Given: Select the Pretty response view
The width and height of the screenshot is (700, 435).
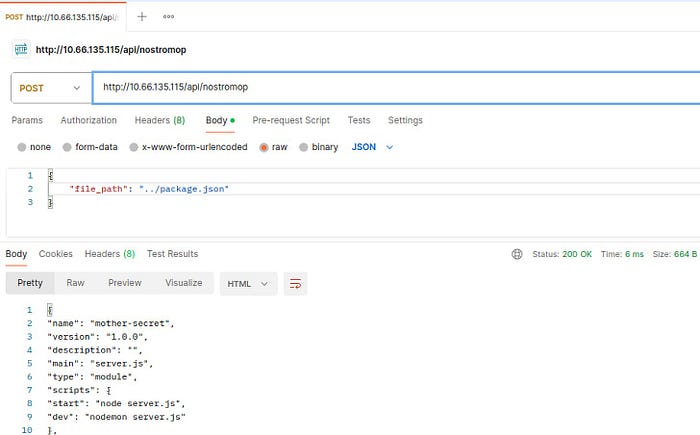Looking at the screenshot, I should (30, 283).
